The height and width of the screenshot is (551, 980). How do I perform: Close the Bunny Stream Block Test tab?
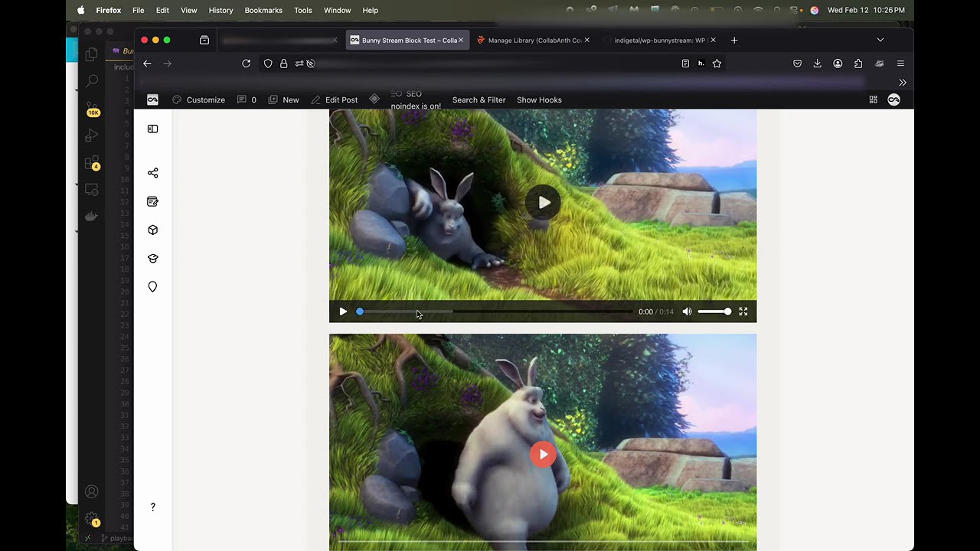pos(461,40)
